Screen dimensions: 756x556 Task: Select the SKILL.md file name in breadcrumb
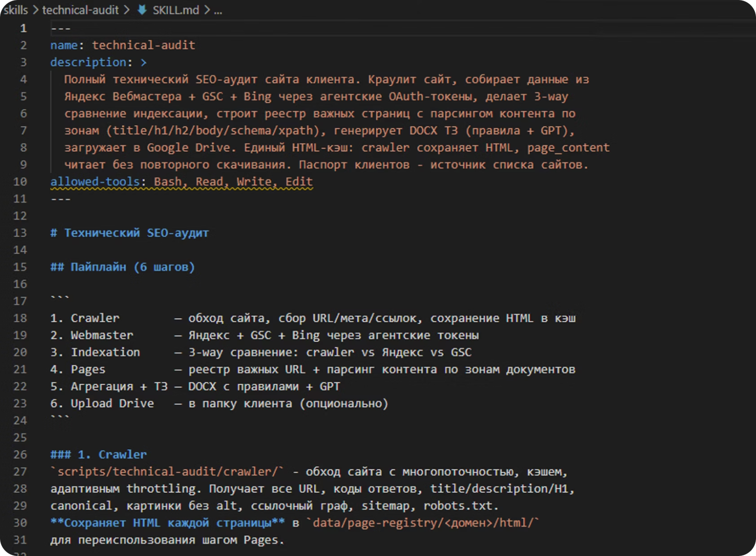click(176, 10)
